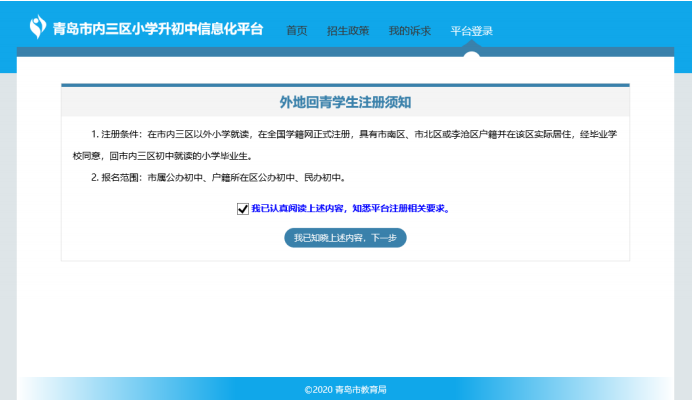Open the 招生政策 menu item
Image resolution: width=694 pixels, height=400 pixels.
click(x=347, y=30)
